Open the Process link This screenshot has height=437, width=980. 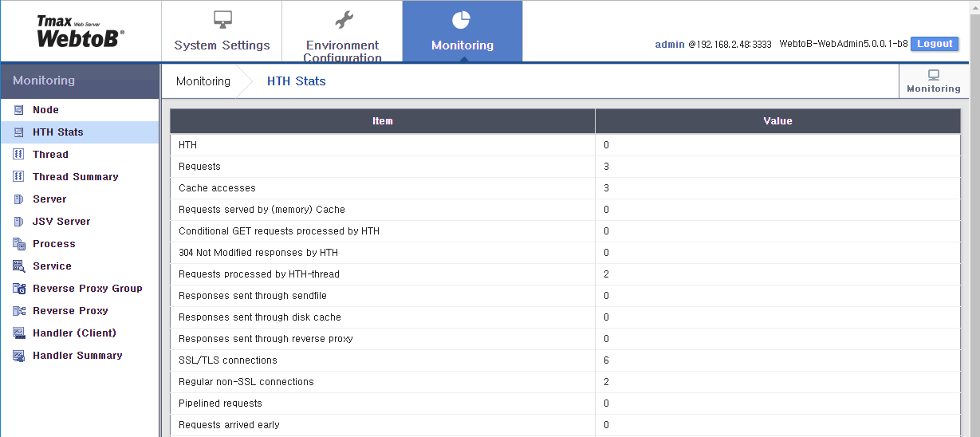[54, 244]
